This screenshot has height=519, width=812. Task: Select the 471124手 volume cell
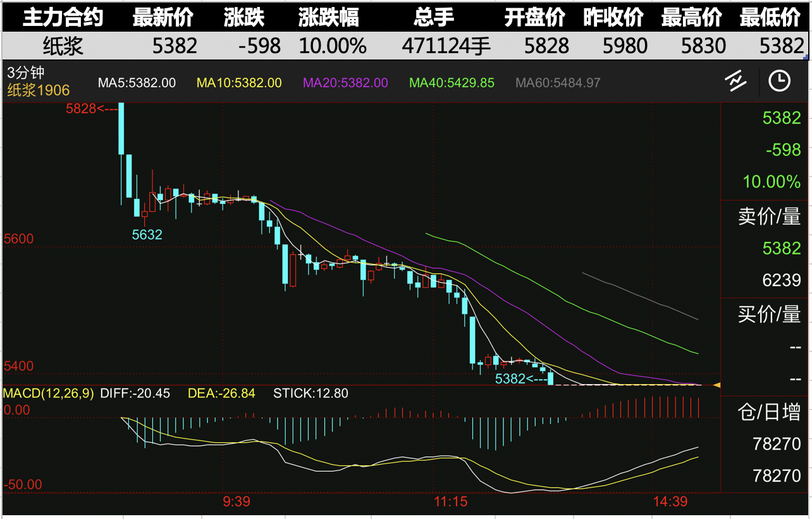[446, 46]
